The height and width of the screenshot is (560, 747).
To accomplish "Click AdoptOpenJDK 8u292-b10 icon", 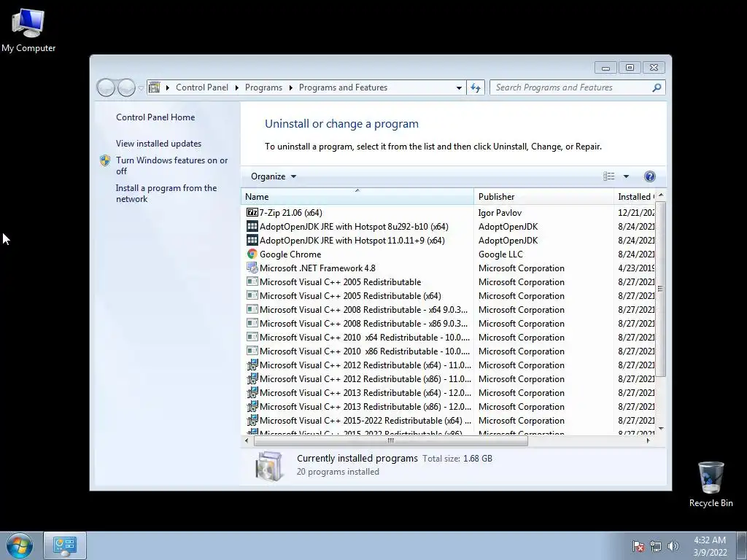I will pos(252,226).
